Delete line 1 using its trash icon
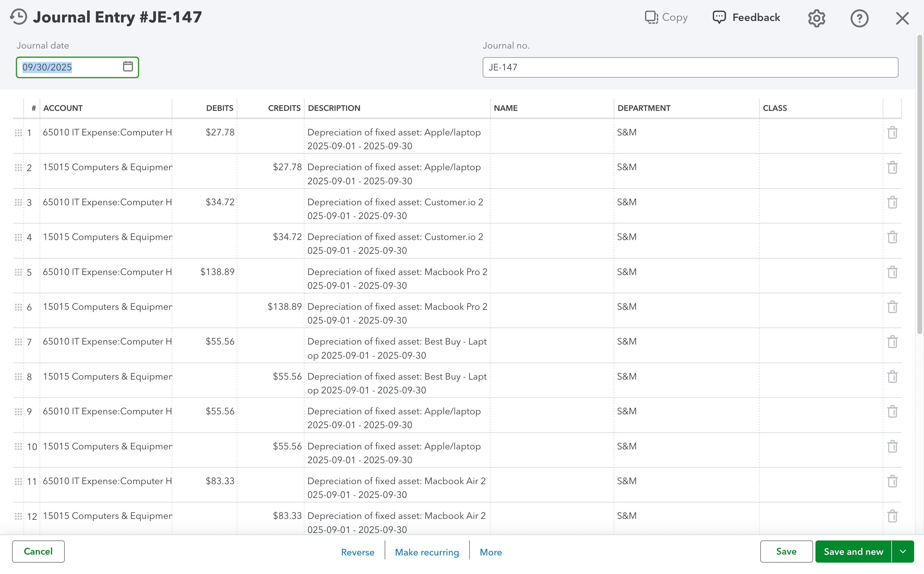The width and height of the screenshot is (924, 574). [893, 132]
